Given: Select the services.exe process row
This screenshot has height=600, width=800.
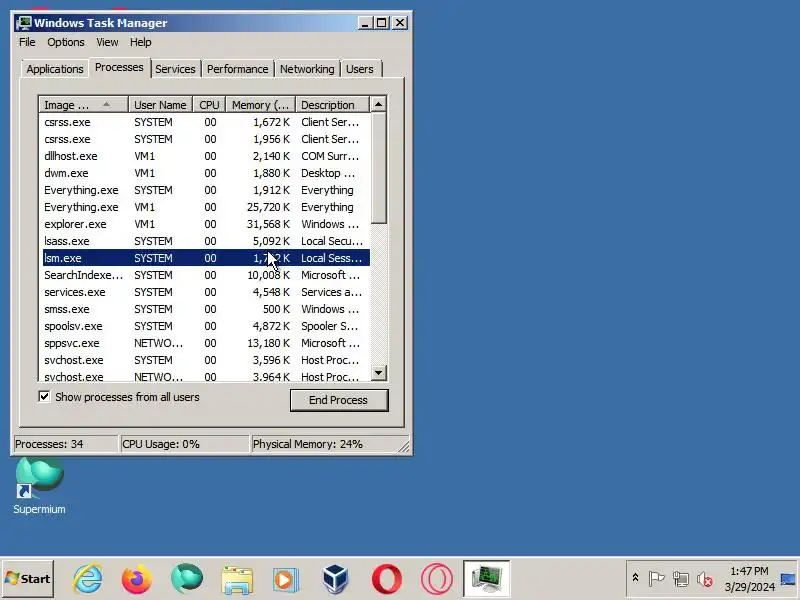Looking at the screenshot, I should point(205,292).
